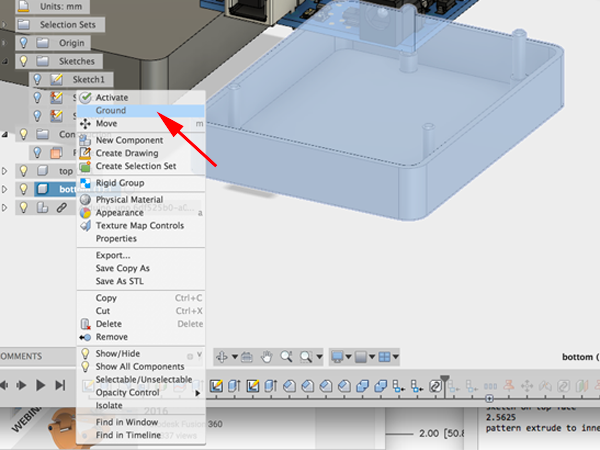
Task: Click the Activate checkmark icon in the context menu
Action: tap(85, 98)
